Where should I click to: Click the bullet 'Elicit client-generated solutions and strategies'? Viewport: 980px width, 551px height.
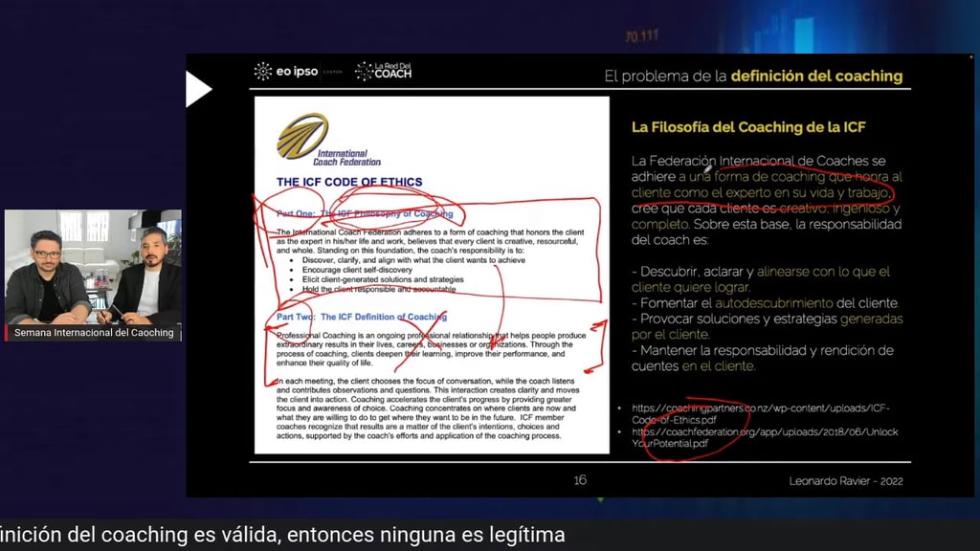(x=383, y=279)
